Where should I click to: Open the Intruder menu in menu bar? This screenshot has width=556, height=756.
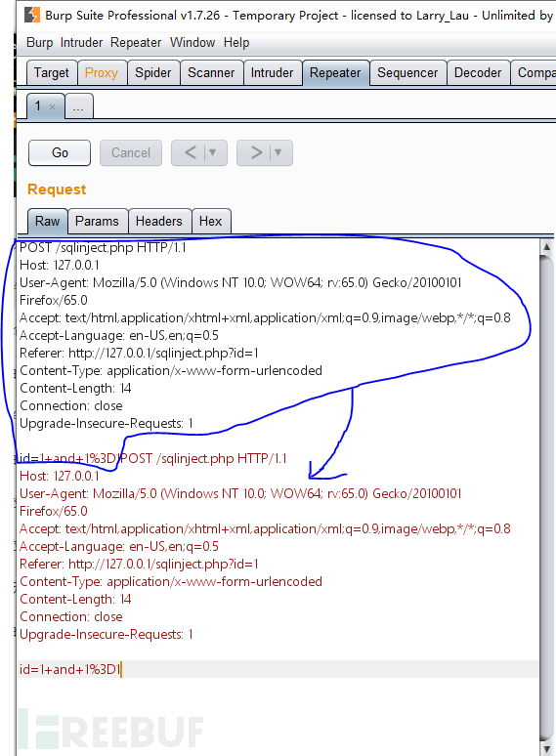tap(81, 42)
